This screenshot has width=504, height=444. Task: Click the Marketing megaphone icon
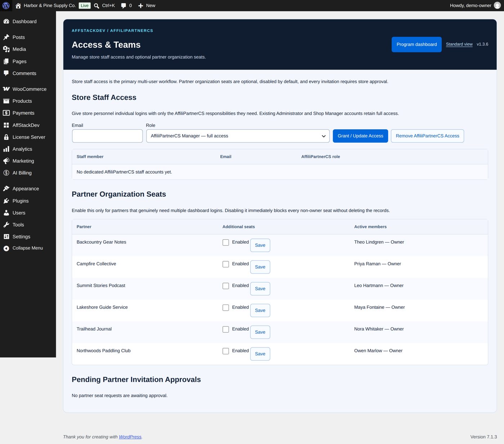(6, 161)
